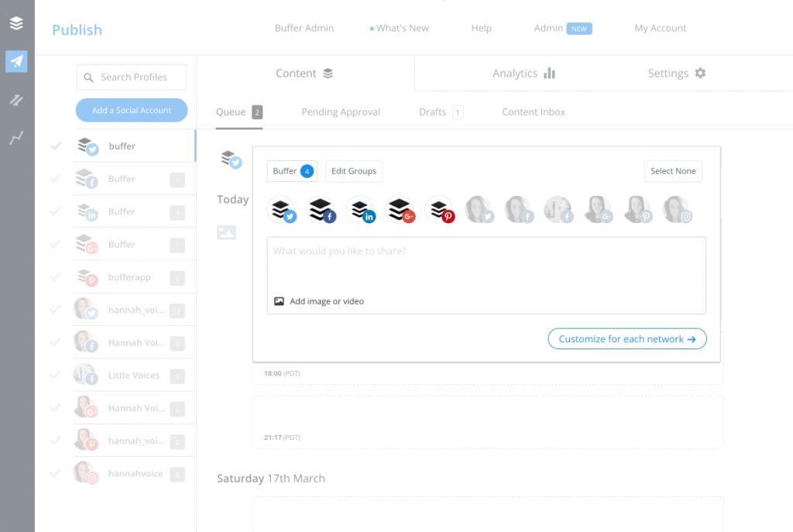Click the image icon beside Add image or video
The height and width of the screenshot is (532, 793).
279,301
